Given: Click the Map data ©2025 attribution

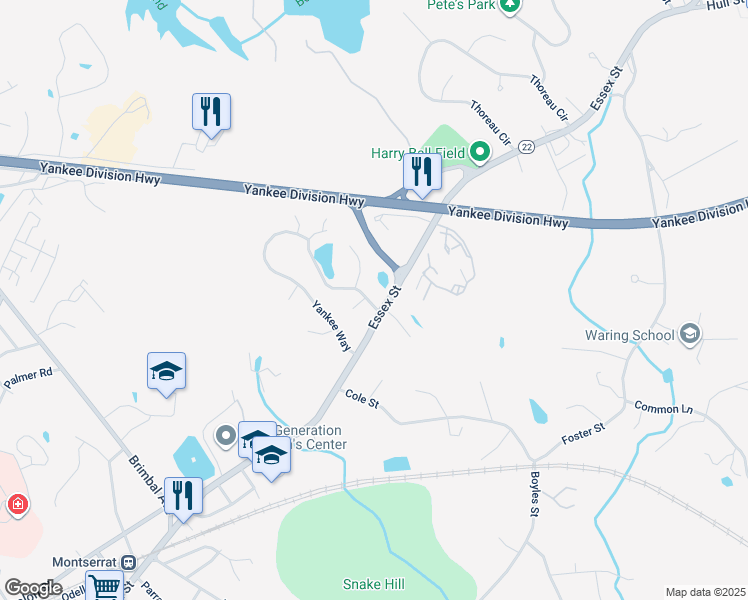Looking at the screenshot, I should coord(706,592).
